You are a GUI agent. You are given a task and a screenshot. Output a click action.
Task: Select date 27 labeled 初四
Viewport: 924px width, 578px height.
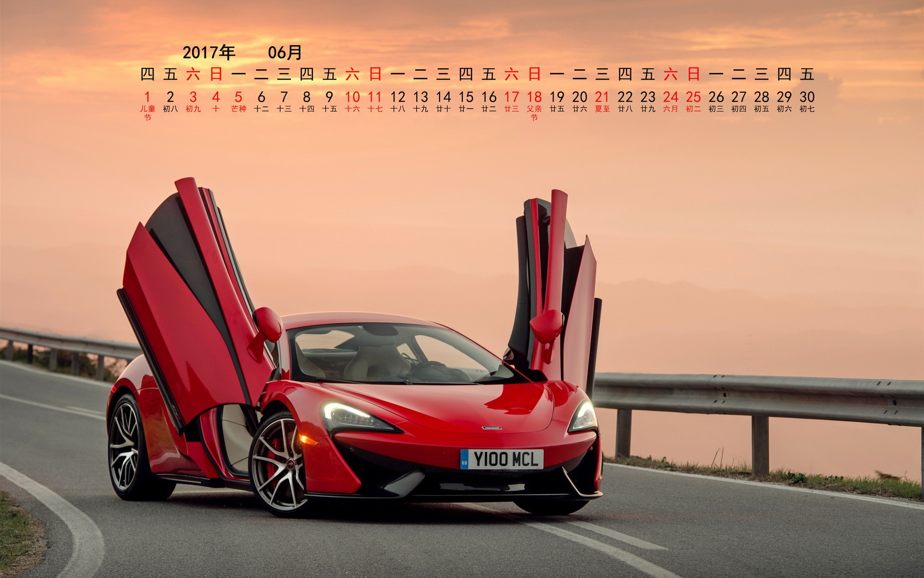[x=739, y=97]
